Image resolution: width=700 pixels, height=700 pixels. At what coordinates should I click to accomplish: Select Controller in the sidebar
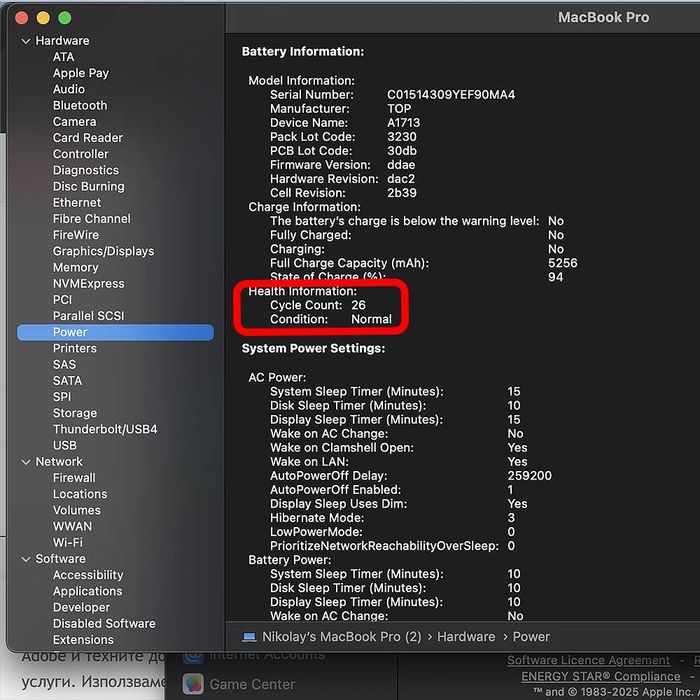[81, 154]
